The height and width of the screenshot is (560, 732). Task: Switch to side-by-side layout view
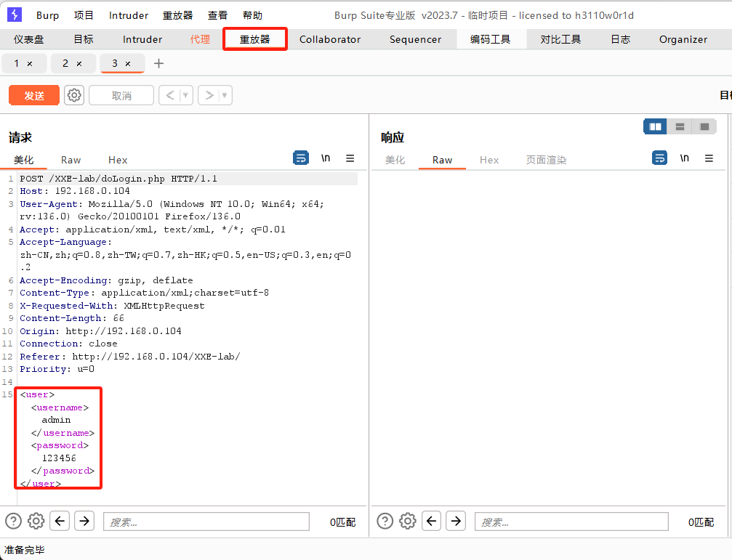[x=655, y=126]
